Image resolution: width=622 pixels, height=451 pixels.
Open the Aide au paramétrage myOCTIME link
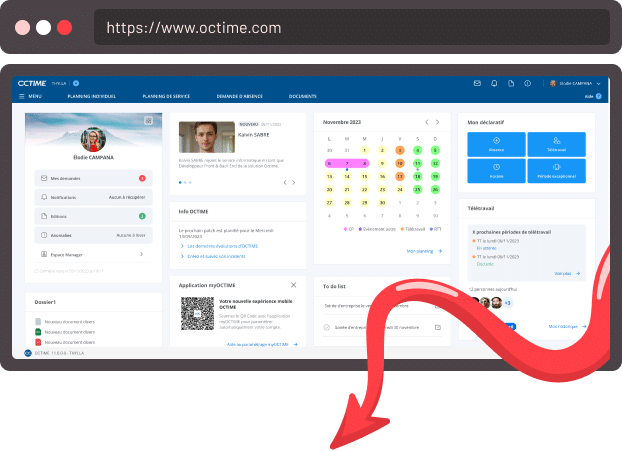pos(262,344)
